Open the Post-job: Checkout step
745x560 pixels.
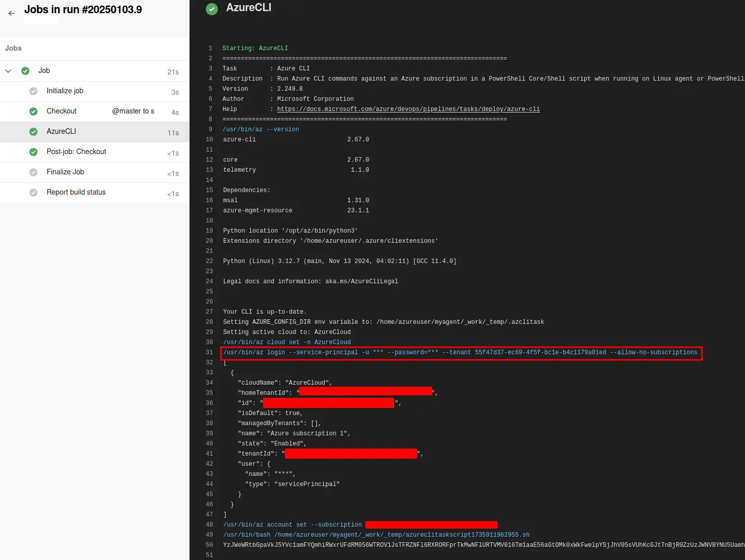tap(94, 152)
